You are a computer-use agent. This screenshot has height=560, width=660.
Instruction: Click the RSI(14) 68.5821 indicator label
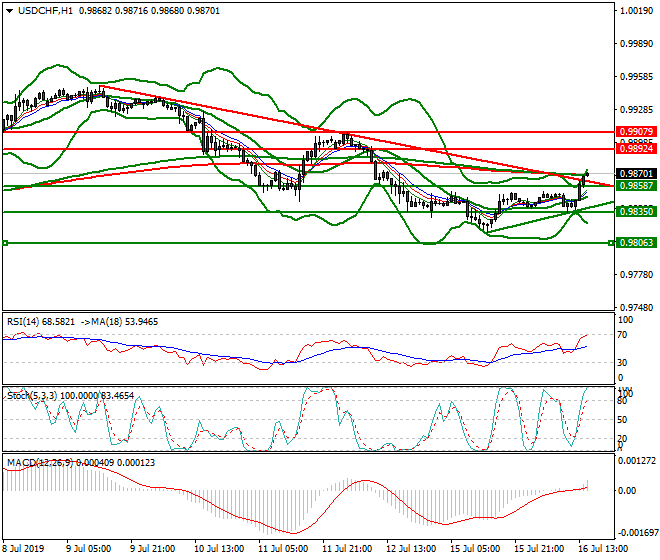[x=41, y=322]
